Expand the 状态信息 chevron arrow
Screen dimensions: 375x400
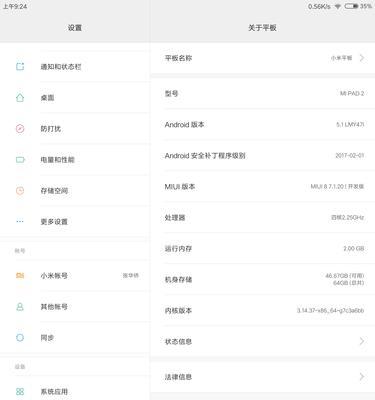point(362,341)
